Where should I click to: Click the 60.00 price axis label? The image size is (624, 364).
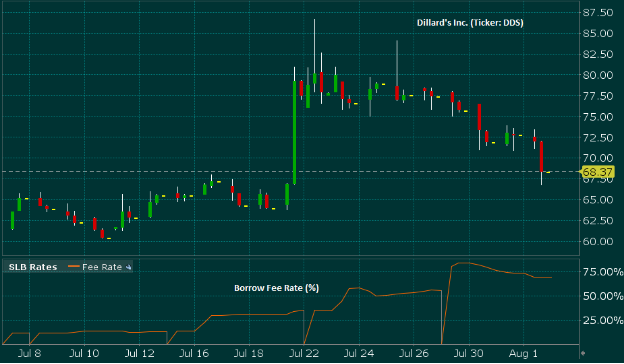pyautogui.click(x=598, y=241)
